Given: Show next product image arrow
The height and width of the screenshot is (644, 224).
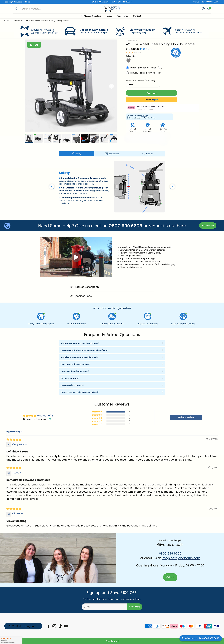Looking at the screenshot, I should (111, 86).
